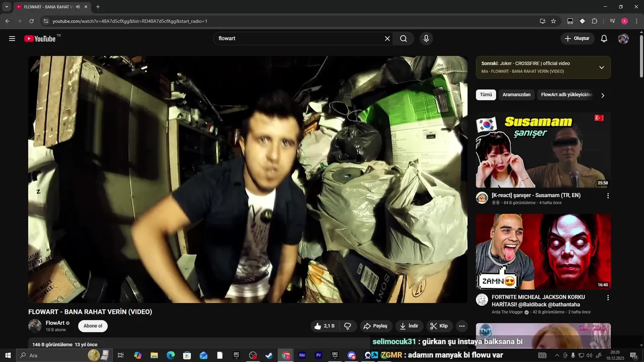Click the video title FLOWART - BANA RAHAT VERİN
The width and height of the screenshot is (644, 362).
[x=90, y=312]
